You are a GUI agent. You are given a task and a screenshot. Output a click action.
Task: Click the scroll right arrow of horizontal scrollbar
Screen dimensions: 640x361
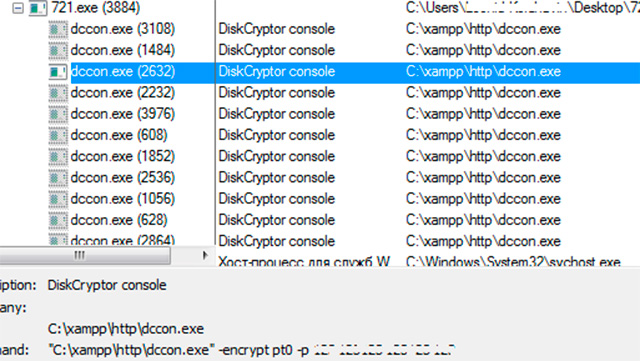point(205,256)
